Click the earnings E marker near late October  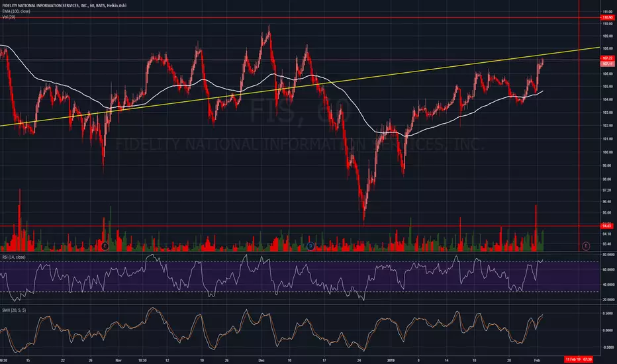[x=105, y=246]
